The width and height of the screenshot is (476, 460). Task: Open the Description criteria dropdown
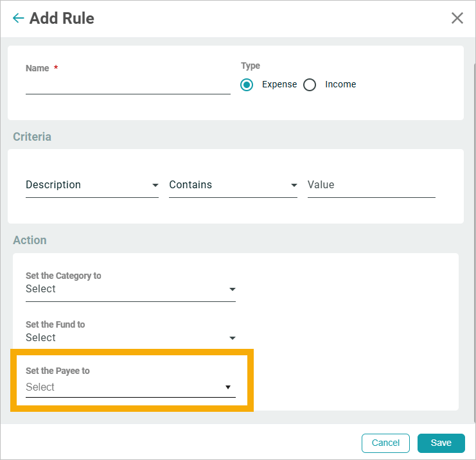[x=92, y=185]
